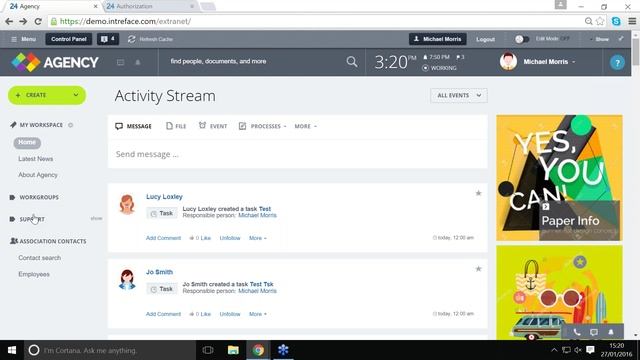This screenshot has height=360, width=640.
Task: Open the More dropdown in composer
Action: (305, 126)
